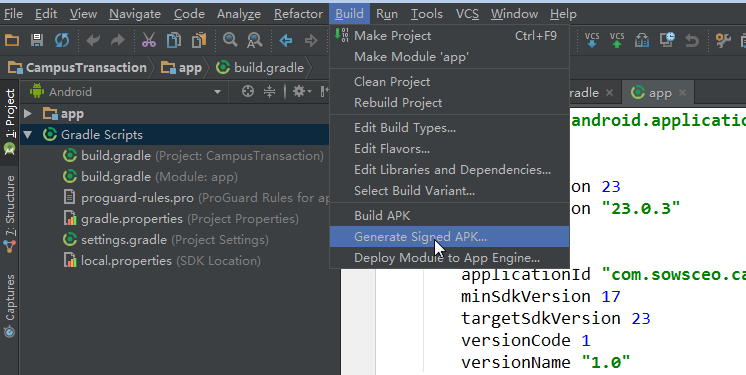Open Project Structure wrench icon
The height and width of the screenshot is (375, 746).
723,40
